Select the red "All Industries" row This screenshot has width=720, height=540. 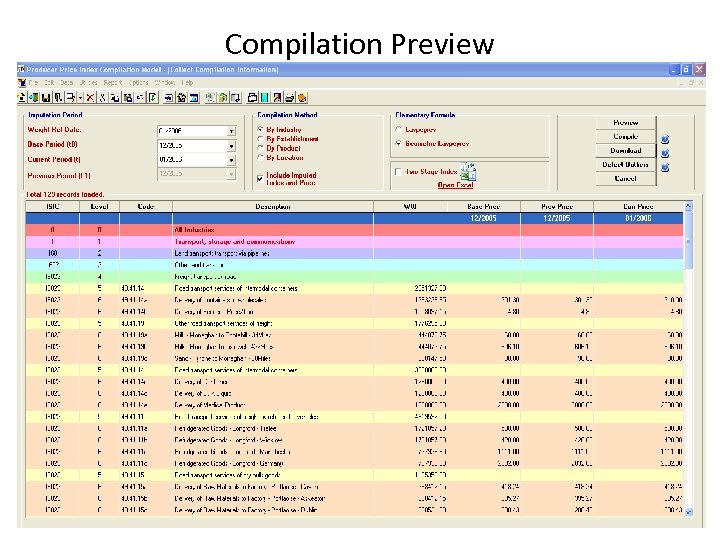point(354,230)
